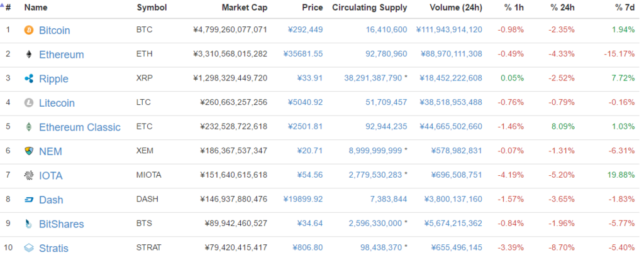Viewport: 644px width, 260px height.
Task: Click the MIOTA symbol cell
Action: 148,175
